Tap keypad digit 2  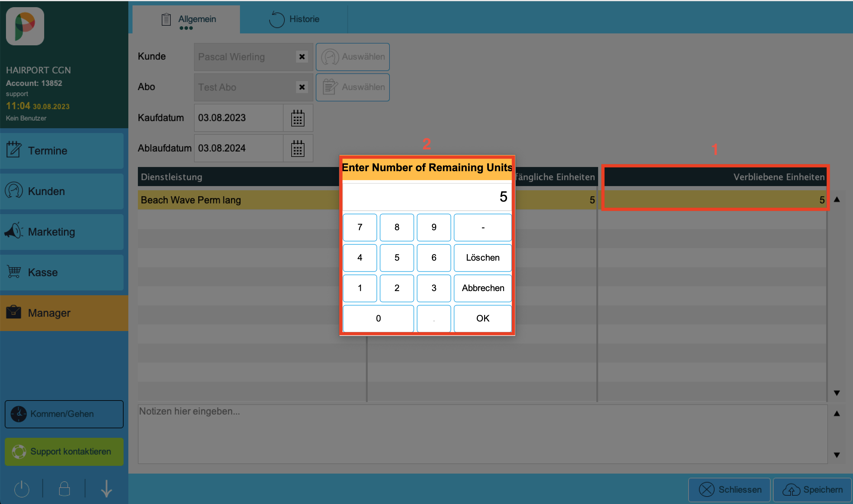(397, 288)
